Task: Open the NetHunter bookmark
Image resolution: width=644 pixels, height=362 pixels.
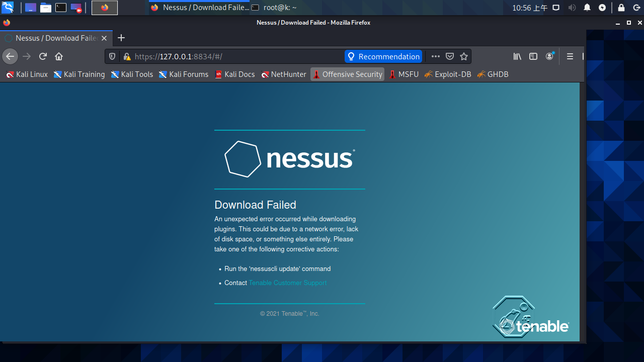Action: (x=284, y=74)
